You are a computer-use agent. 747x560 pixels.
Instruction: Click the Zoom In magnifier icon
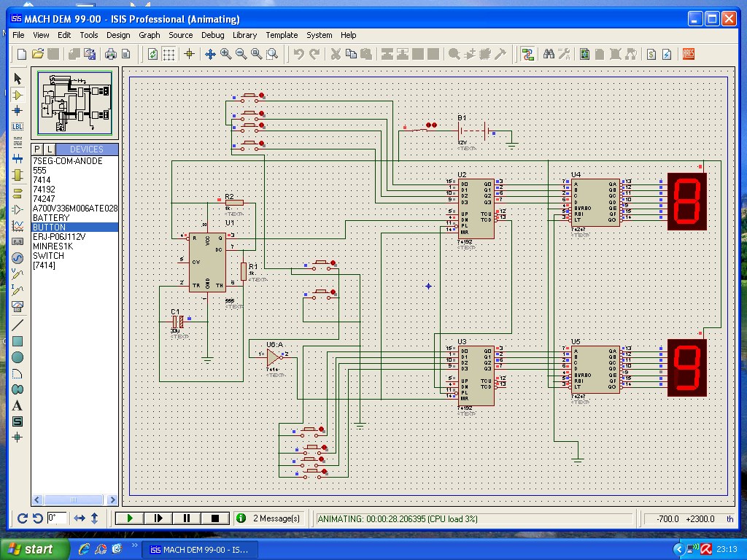click(x=225, y=54)
